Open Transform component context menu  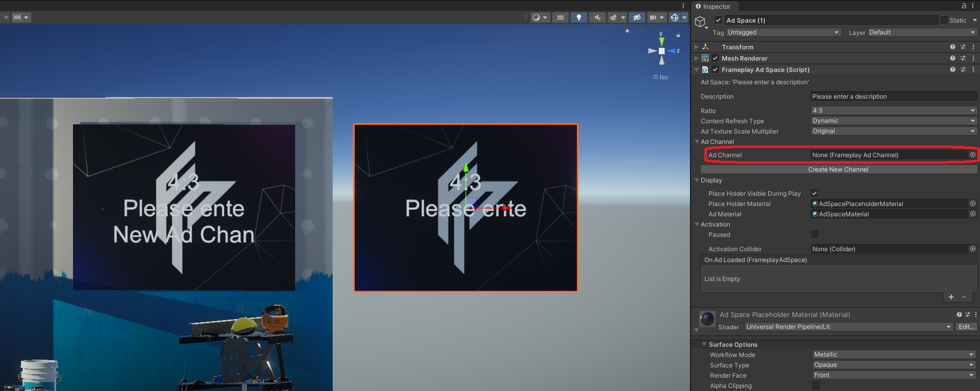coord(973,47)
